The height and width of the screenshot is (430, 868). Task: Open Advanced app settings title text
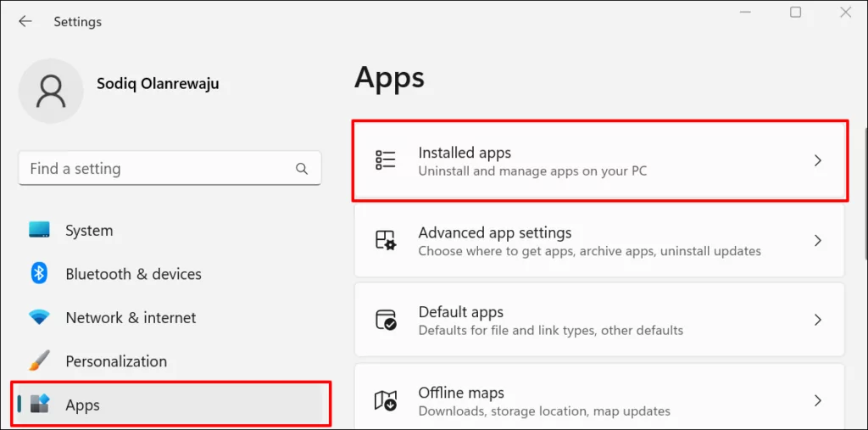pyautogui.click(x=495, y=232)
